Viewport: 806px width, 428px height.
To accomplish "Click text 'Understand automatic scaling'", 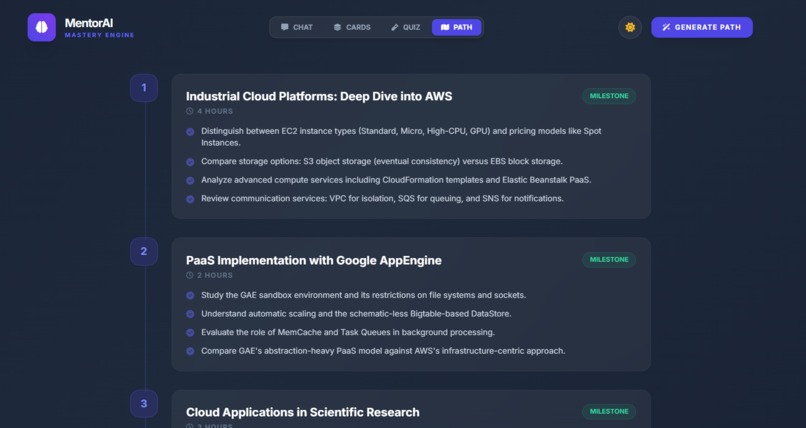I will tap(258, 313).
